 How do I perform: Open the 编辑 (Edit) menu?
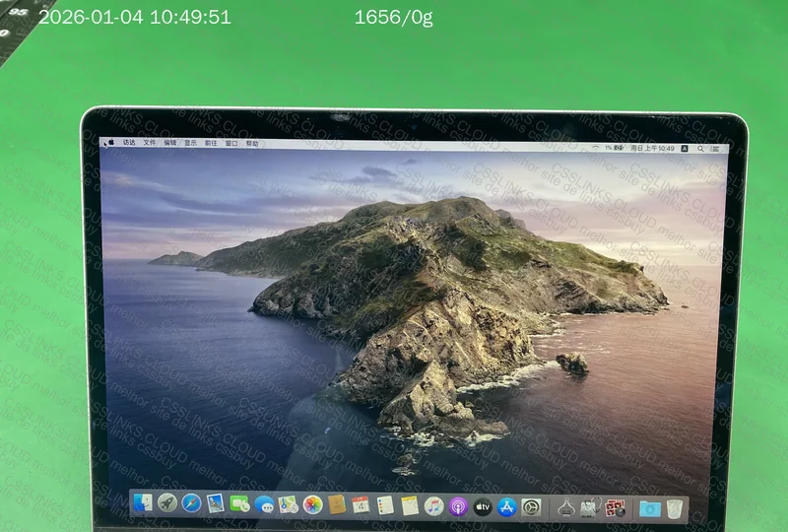[x=170, y=143]
